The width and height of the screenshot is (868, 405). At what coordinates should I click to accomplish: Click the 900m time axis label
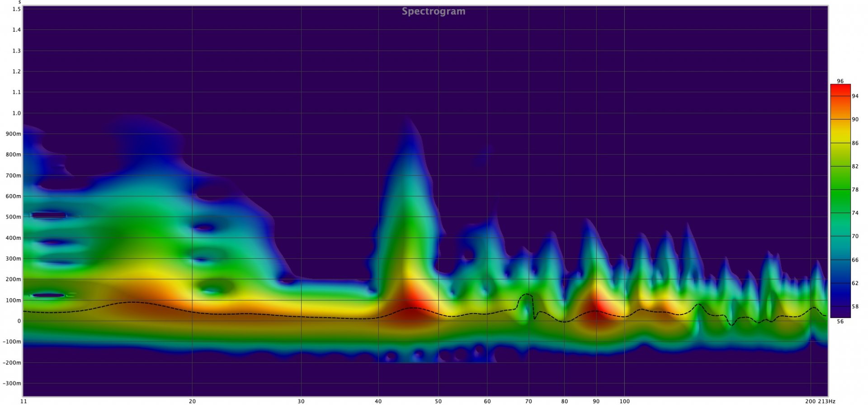13,134
